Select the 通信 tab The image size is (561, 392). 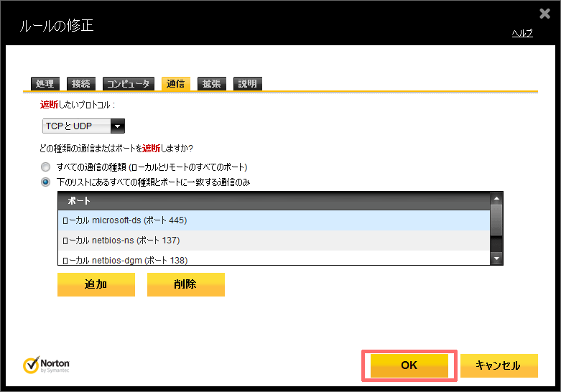pos(176,83)
